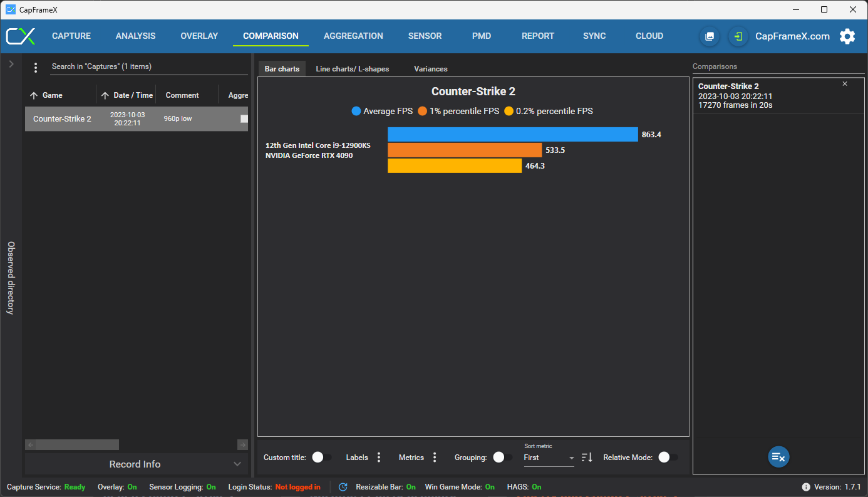Viewport: 868px width, 497px height.
Task: Click Capture Service 'Ready' status
Action: pos(75,487)
